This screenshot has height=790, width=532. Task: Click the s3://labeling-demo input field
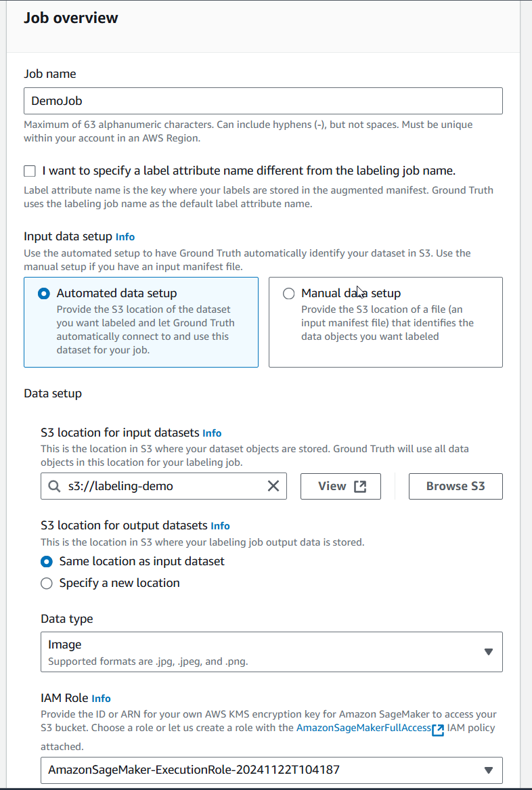pos(164,486)
